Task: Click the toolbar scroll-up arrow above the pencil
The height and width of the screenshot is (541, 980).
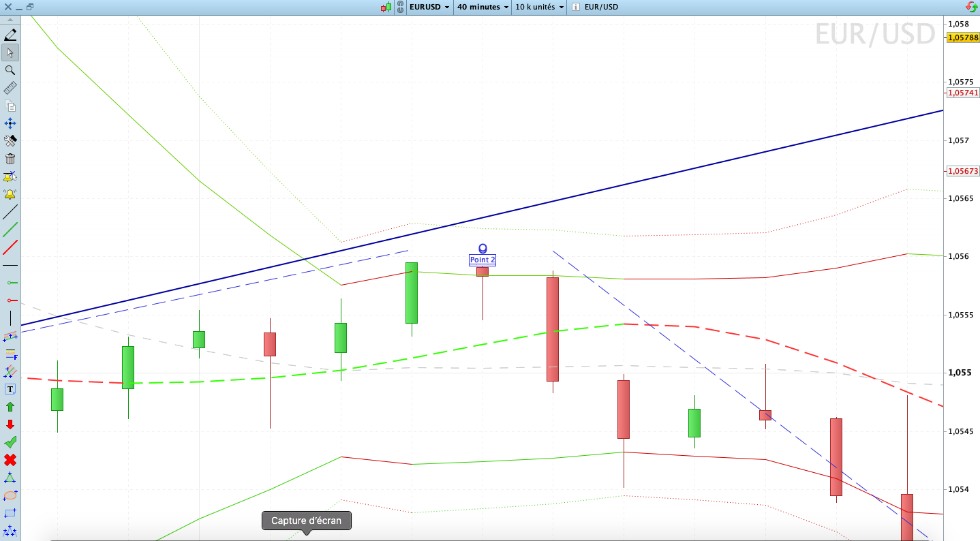Action: pyautogui.click(x=10, y=20)
